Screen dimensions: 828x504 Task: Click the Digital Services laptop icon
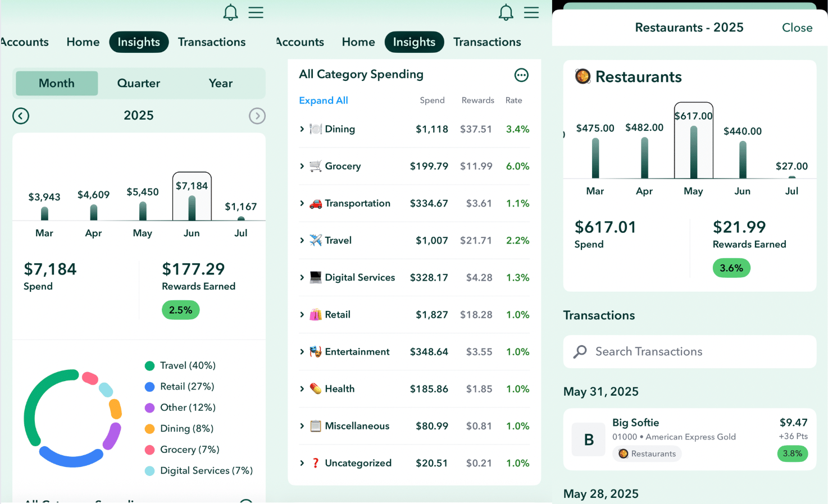coord(316,277)
